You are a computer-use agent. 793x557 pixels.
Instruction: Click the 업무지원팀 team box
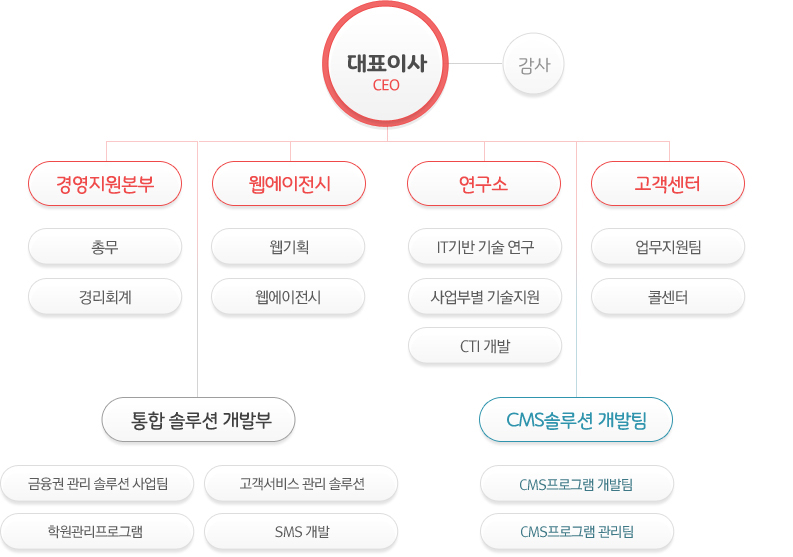coord(668,246)
